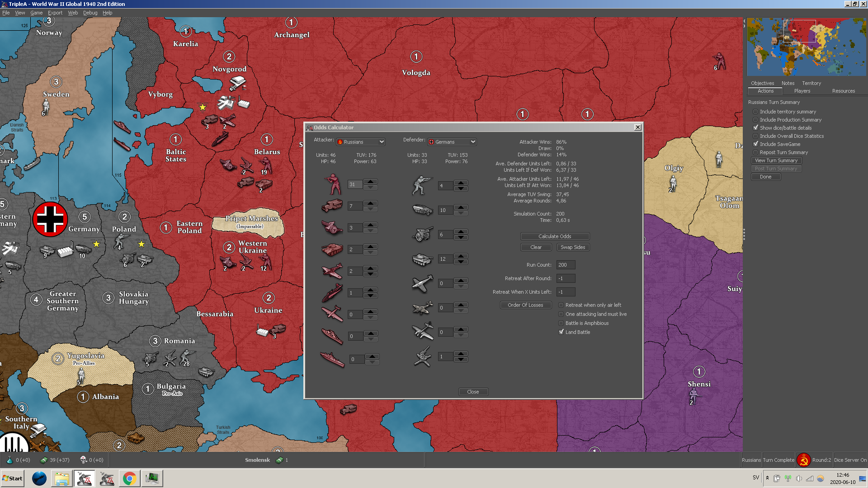
Task: Switch to the Territory tab
Action: point(811,83)
